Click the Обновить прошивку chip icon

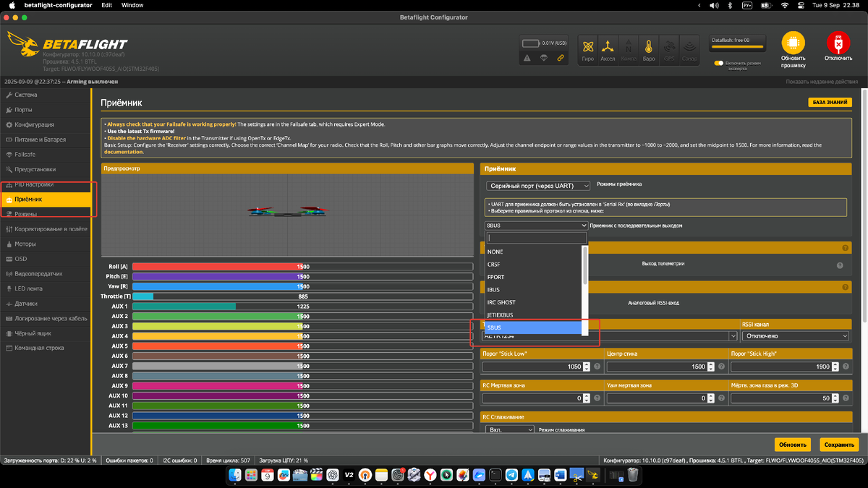click(793, 43)
